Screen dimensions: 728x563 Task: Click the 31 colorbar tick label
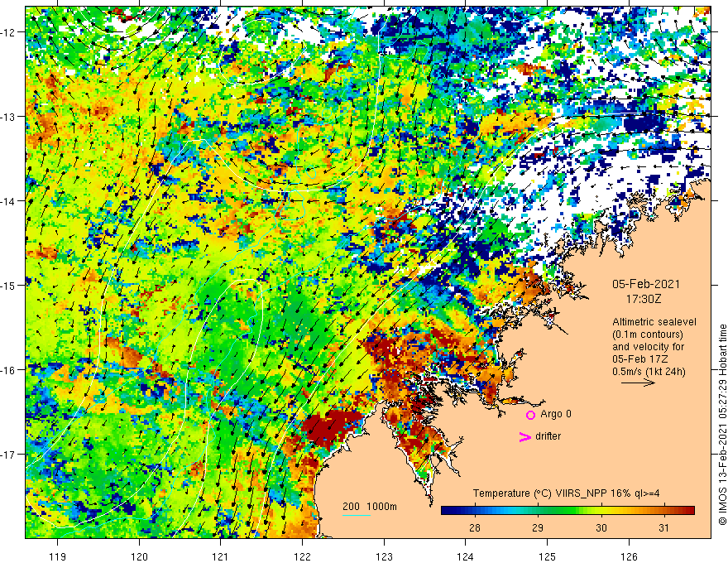tap(664, 528)
